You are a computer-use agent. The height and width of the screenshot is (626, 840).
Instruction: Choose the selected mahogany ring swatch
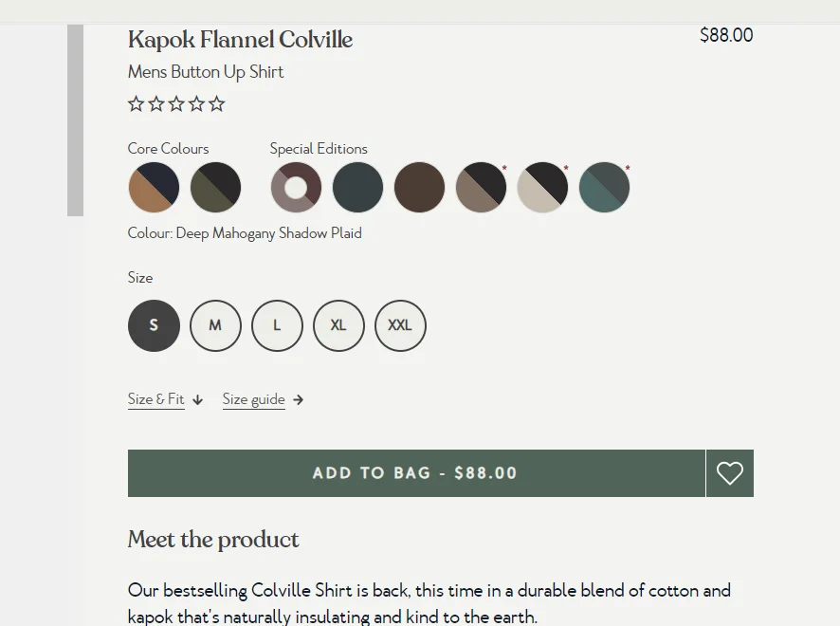(296, 187)
